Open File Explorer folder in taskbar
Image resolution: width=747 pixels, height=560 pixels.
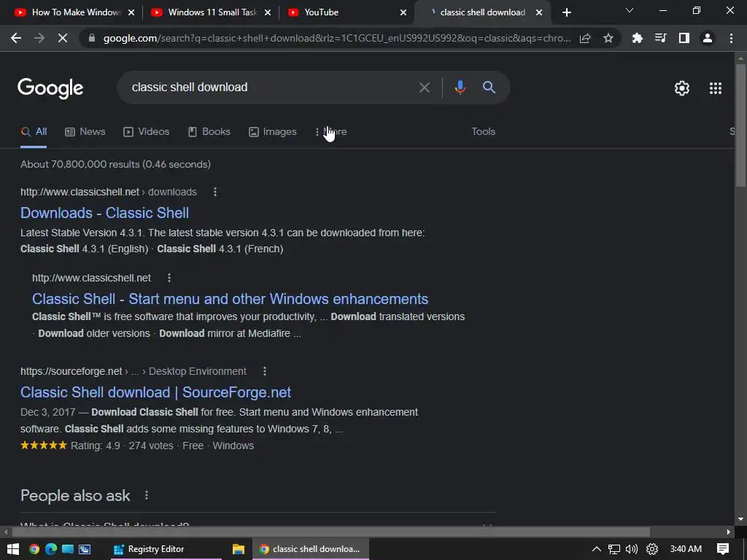239,549
